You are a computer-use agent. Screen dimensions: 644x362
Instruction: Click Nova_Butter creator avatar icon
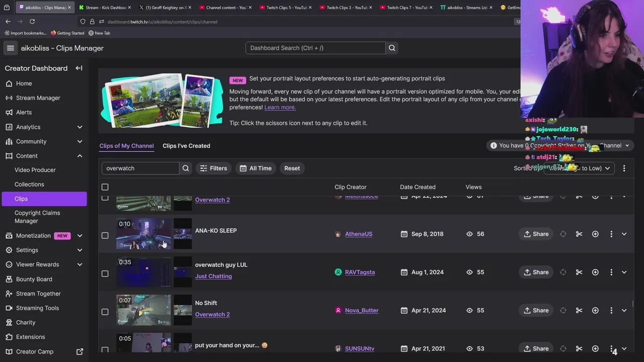pos(338,310)
